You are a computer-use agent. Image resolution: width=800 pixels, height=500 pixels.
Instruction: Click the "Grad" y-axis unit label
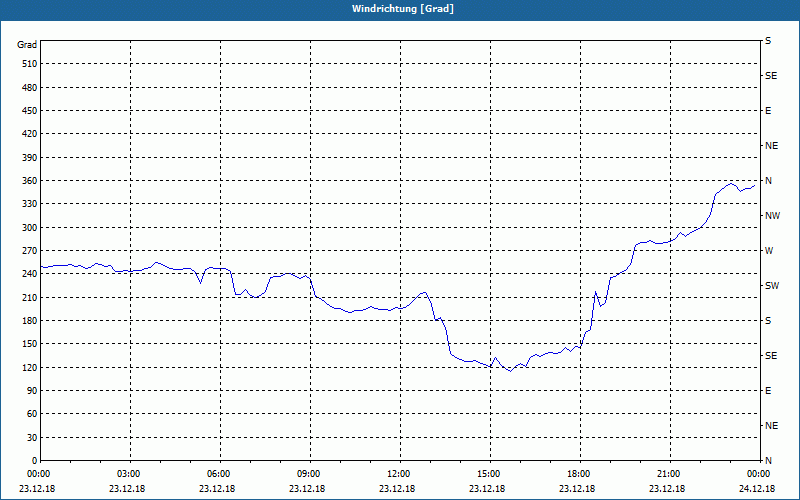(27, 45)
